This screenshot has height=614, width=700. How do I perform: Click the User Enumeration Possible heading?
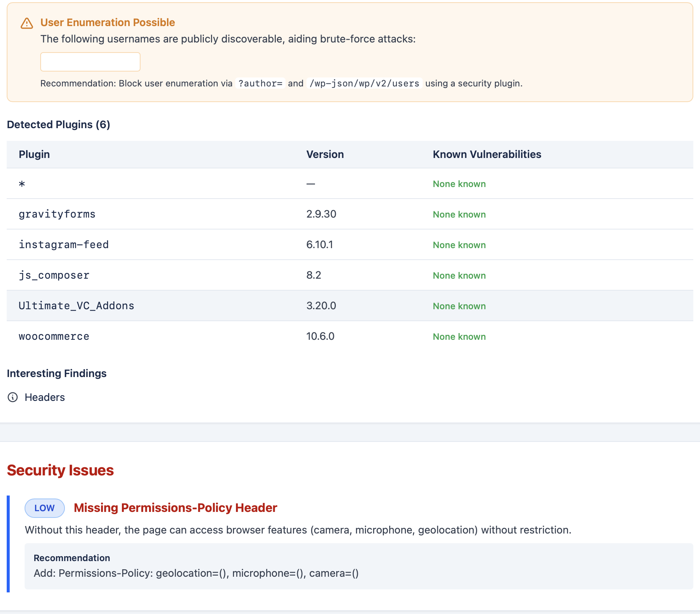108,22
